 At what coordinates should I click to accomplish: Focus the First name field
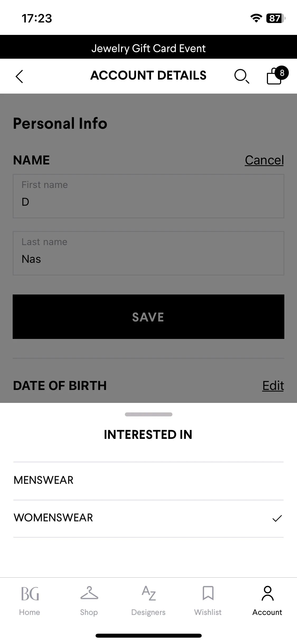(x=148, y=196)
